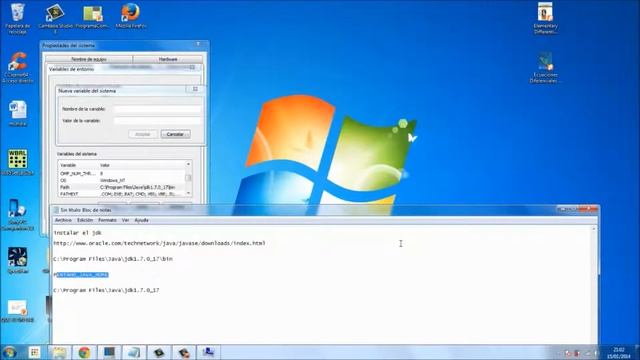Click Cancelar in Nueva variable del sistema
The image size is (640, 360).
point(175,134)
